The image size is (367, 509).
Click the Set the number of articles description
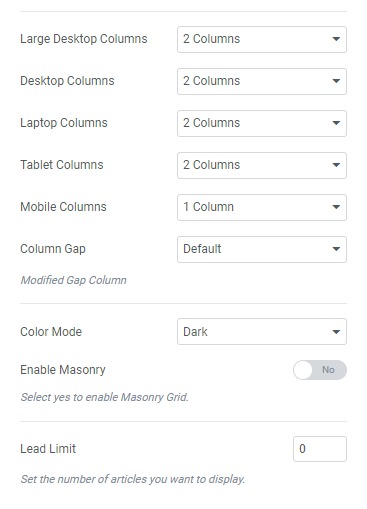click(133, 479)
